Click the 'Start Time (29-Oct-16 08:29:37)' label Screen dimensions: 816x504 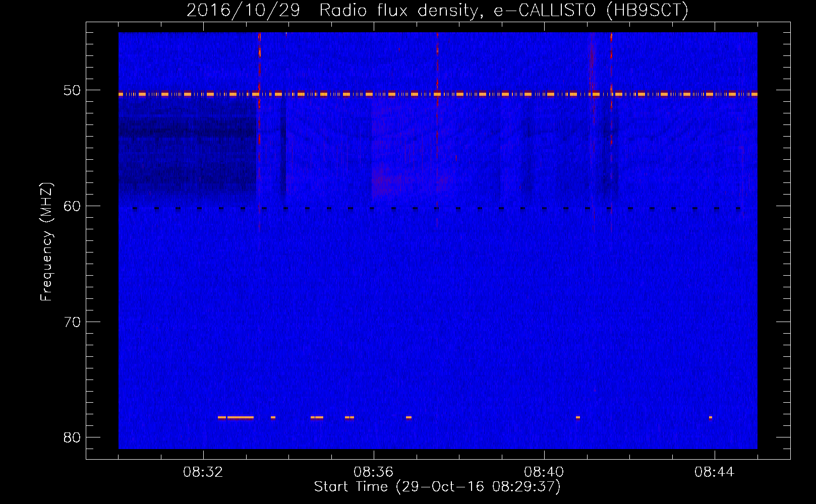point(437,486)
